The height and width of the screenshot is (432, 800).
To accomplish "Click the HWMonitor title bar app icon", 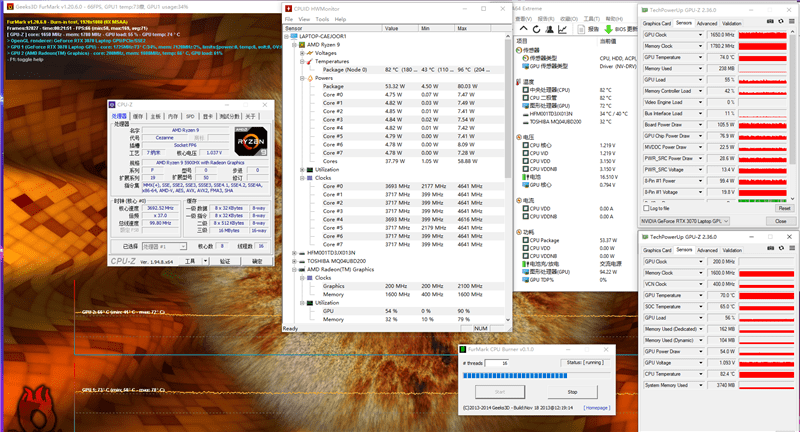I will coord(289,9).
